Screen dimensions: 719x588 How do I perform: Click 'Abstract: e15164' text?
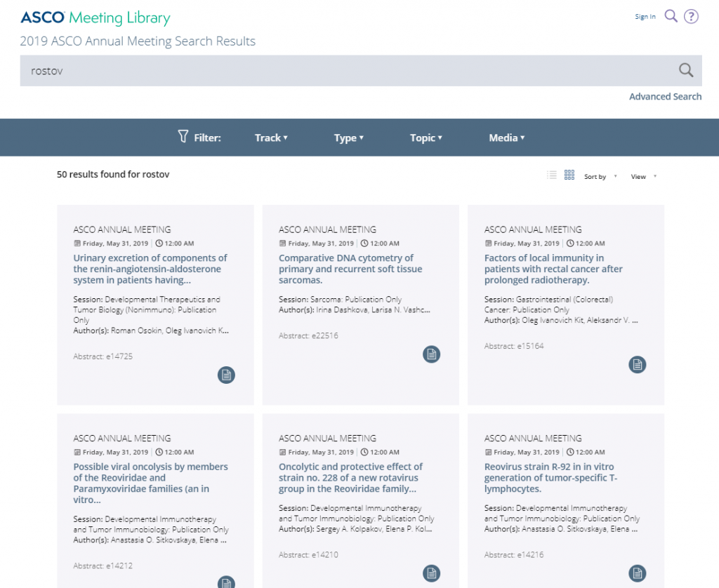[x=513, y=346]
